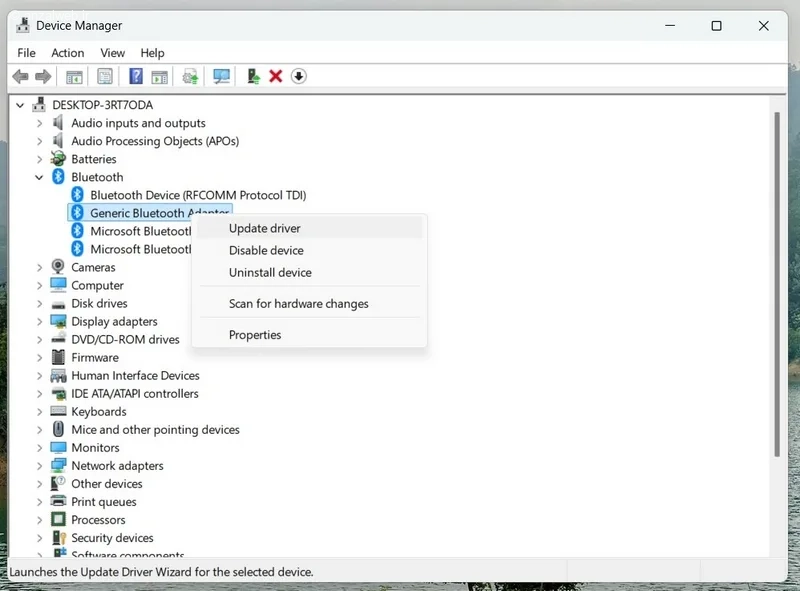Select the DESKTOP-3RT7ODA computer name
The height and width of the screenshot is (591, 800).
103,105
